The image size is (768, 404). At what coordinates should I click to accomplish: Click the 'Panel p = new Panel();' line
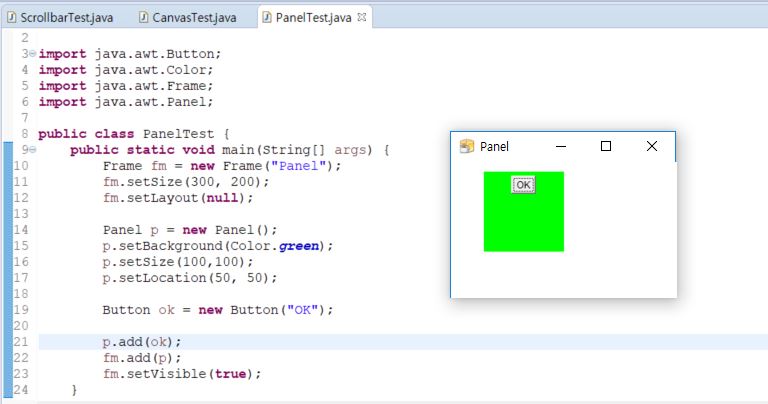190,230
